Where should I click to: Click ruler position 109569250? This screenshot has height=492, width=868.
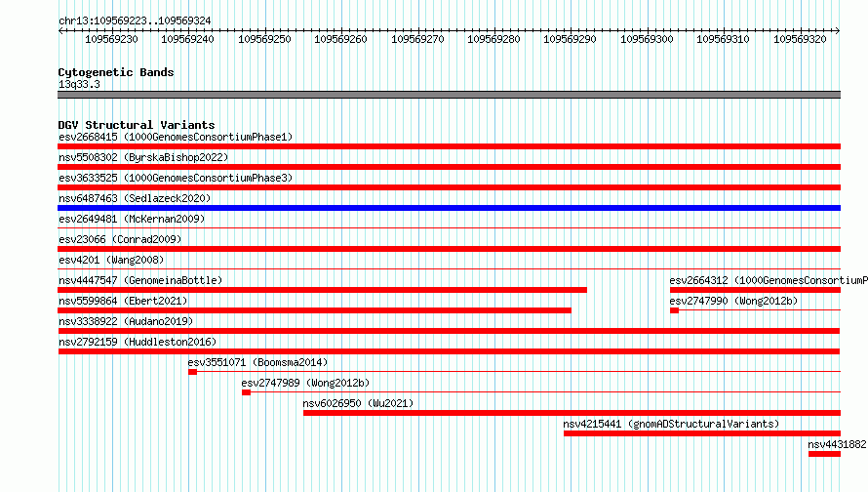[x=264, y=39]
